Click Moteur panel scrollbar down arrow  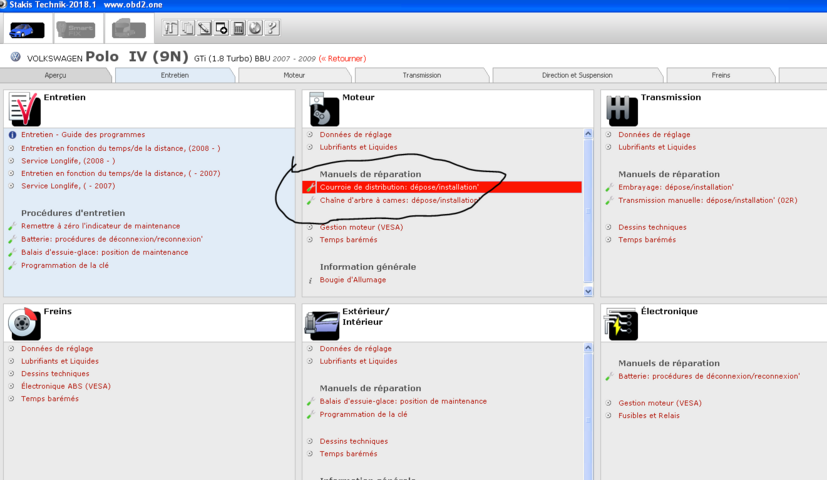coord(588,291)
